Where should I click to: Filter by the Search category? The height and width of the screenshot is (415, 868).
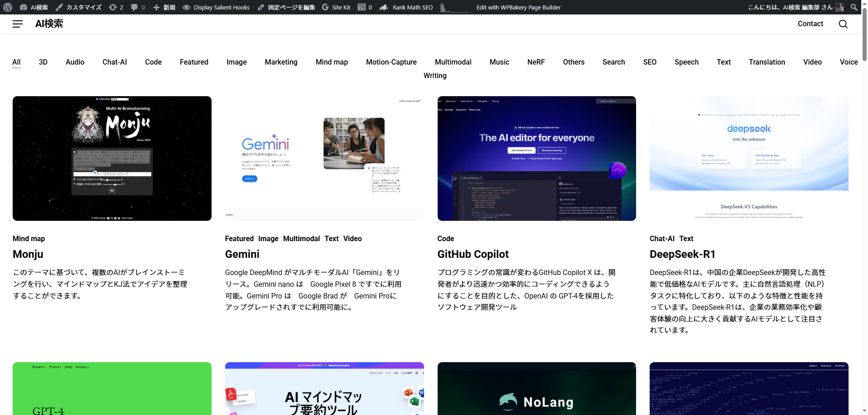(613, 62)
